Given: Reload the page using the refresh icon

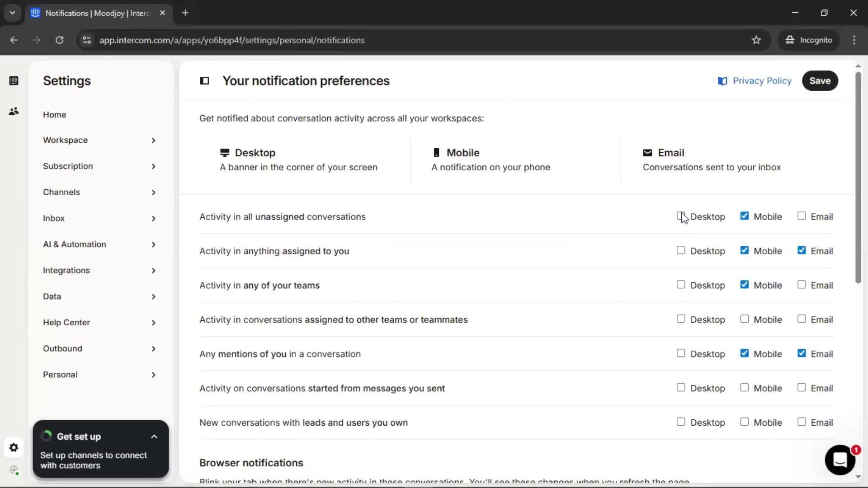Looking at the screenshot, I should (x=60, y=40).
